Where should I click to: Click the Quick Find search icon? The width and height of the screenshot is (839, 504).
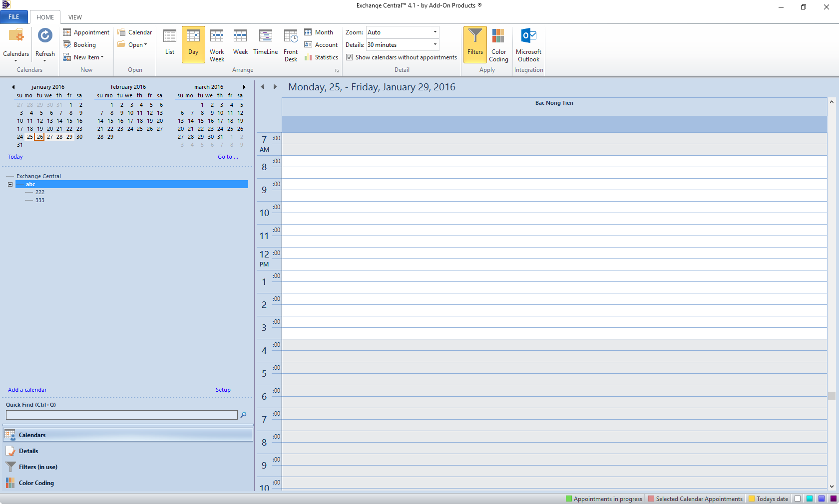[244, 415]
